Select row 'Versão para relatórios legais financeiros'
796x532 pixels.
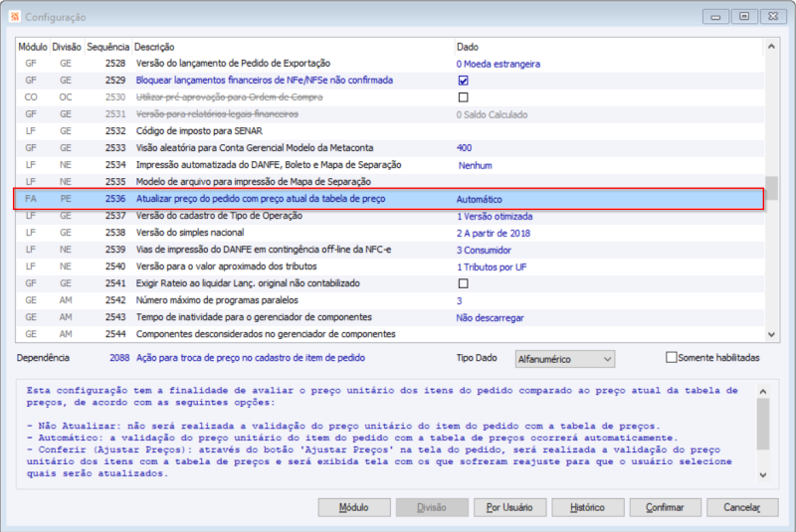tap(389, 114)
